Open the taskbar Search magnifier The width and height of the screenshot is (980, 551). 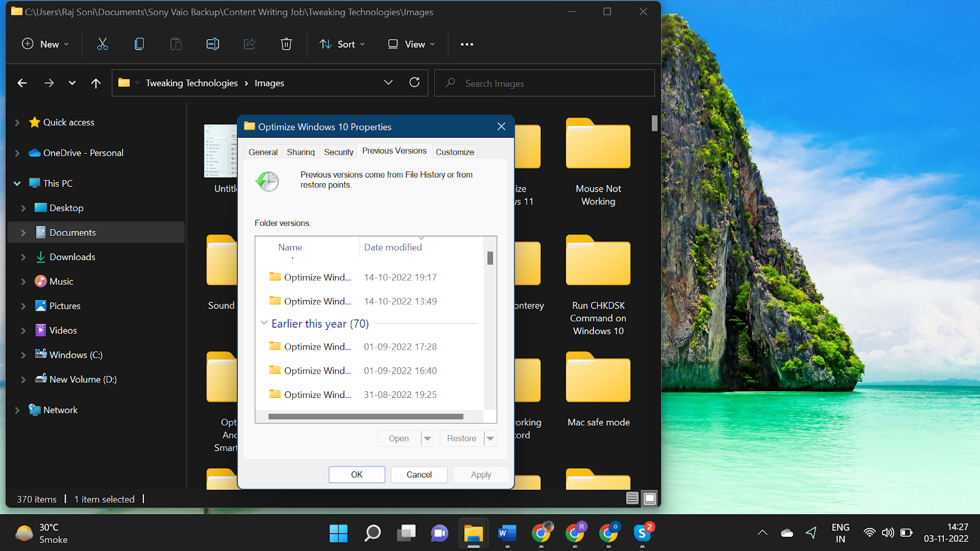(x=372, y=533)
